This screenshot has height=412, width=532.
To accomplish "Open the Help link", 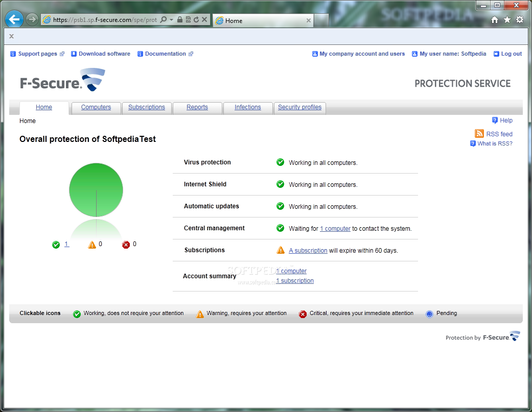I will coord(506,120).
